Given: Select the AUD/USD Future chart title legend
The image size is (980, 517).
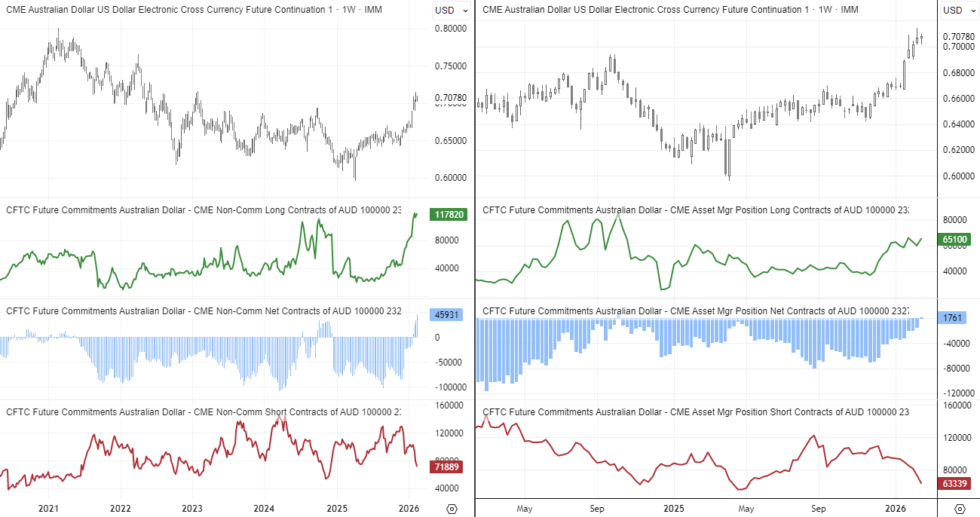Looking at the screenshot, I should tap(192, 10).
